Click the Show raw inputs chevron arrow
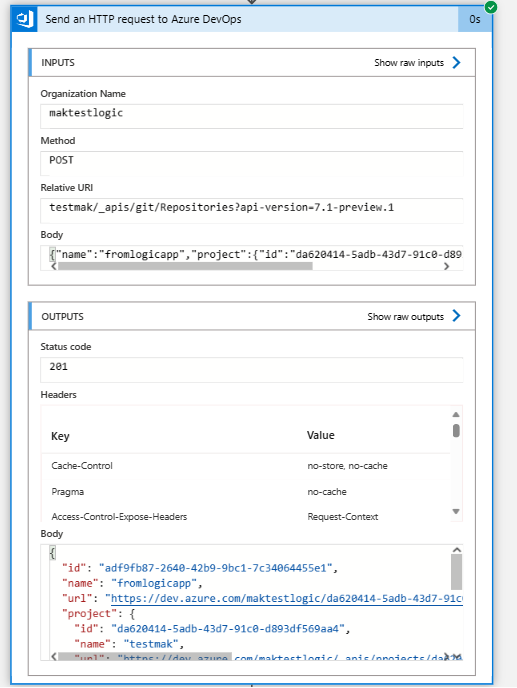The height and width of the screenshot is (688, 517). (x=456, y=63)
